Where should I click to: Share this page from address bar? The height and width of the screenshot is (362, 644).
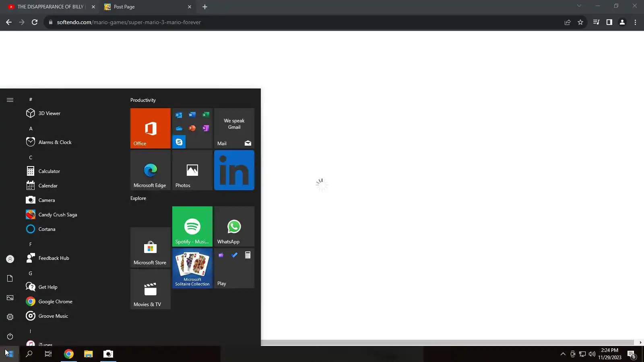[x=568, y=22]
